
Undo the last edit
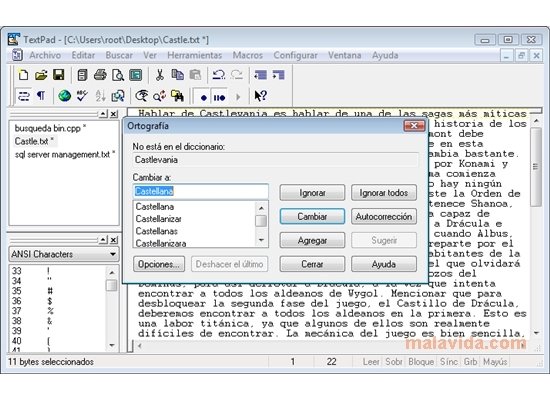219,75
